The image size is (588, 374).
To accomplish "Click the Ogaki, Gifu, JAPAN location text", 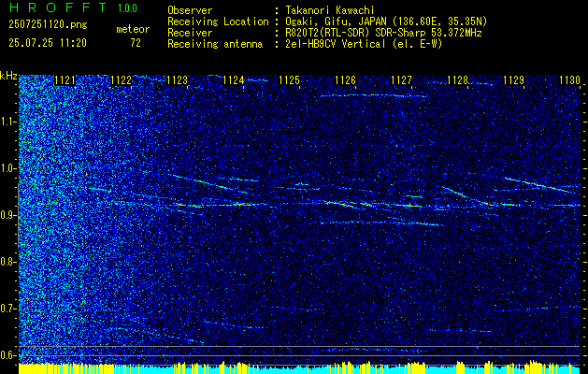I will 386,22.
